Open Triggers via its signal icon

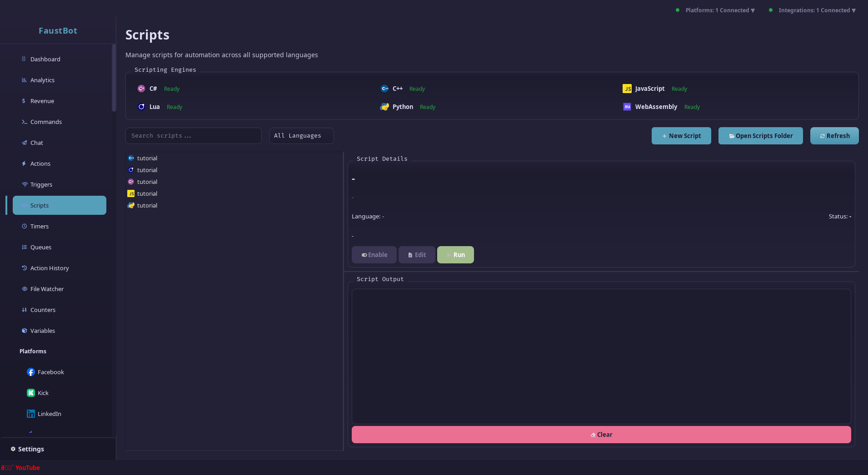point(24,184)
